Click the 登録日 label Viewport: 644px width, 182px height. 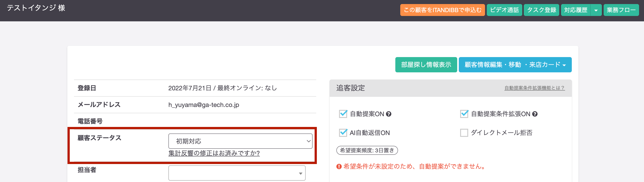[87, 88]
